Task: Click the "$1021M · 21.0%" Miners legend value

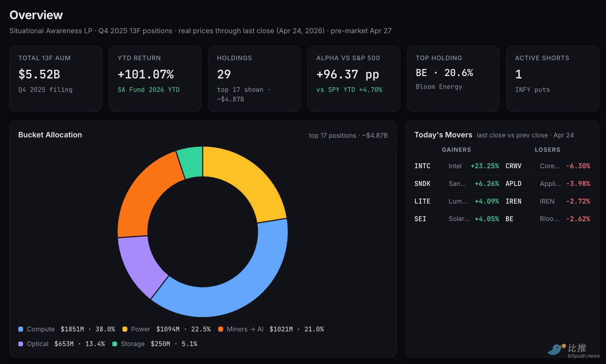Action: coord(297,329)
